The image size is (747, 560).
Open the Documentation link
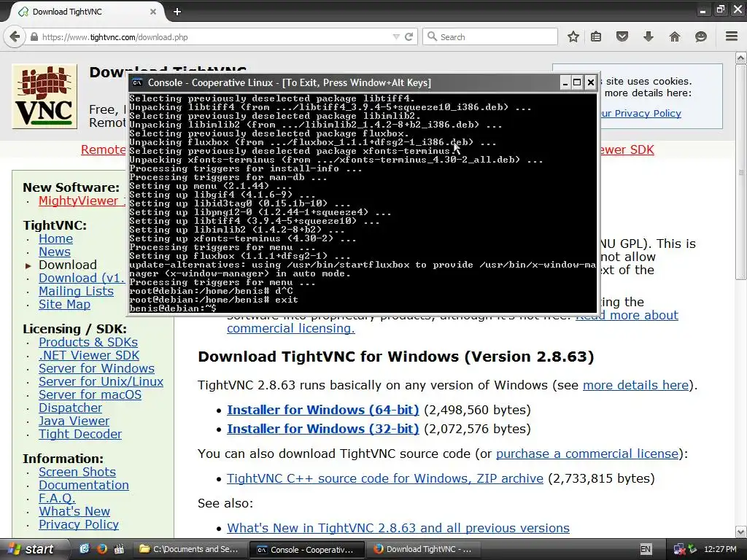[x=84, y=485]
